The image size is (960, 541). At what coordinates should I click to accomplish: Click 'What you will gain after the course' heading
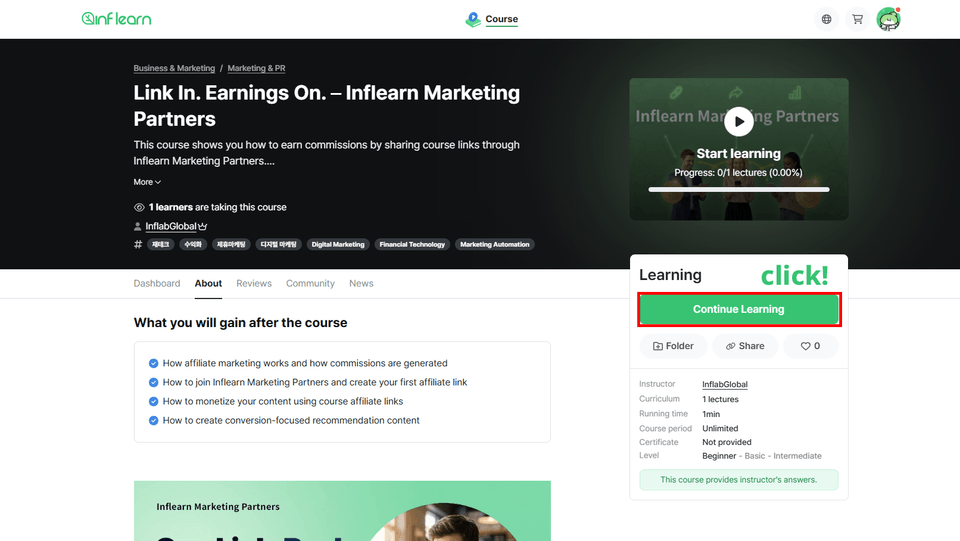click(x=241, y=323)
